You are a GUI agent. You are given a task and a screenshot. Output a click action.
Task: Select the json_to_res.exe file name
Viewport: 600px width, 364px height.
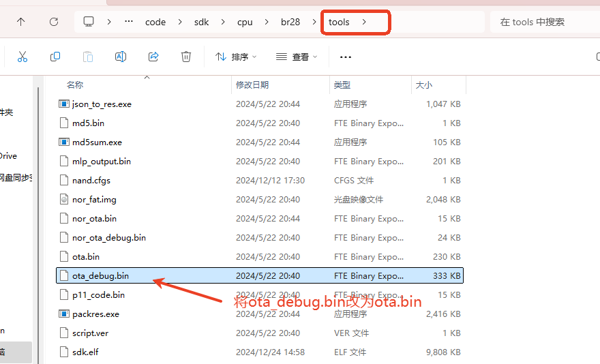[x=102, y=104]
